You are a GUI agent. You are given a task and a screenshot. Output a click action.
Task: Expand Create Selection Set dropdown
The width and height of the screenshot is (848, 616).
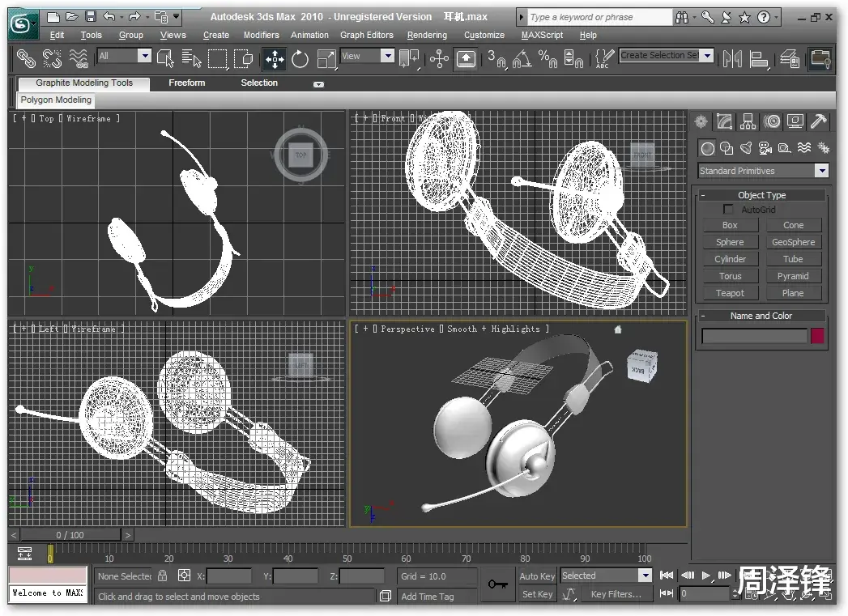pyautogui.click(x=707, y=56)
